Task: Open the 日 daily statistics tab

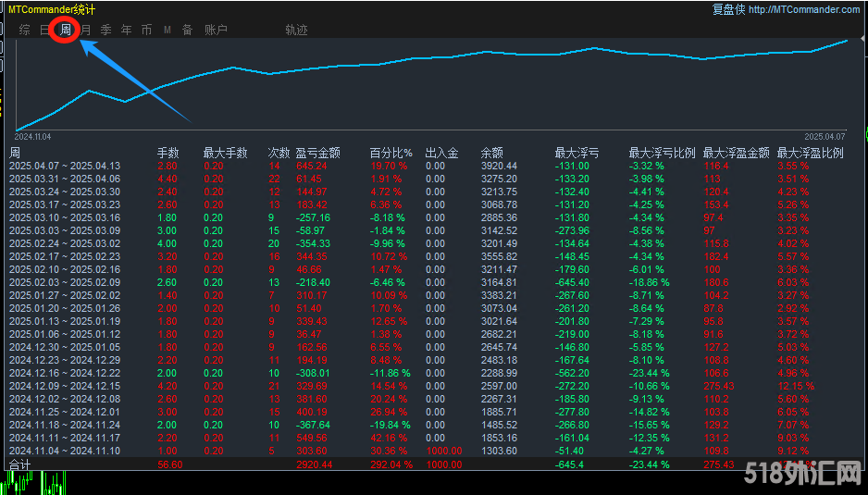Action: click(x=44, y=30)
